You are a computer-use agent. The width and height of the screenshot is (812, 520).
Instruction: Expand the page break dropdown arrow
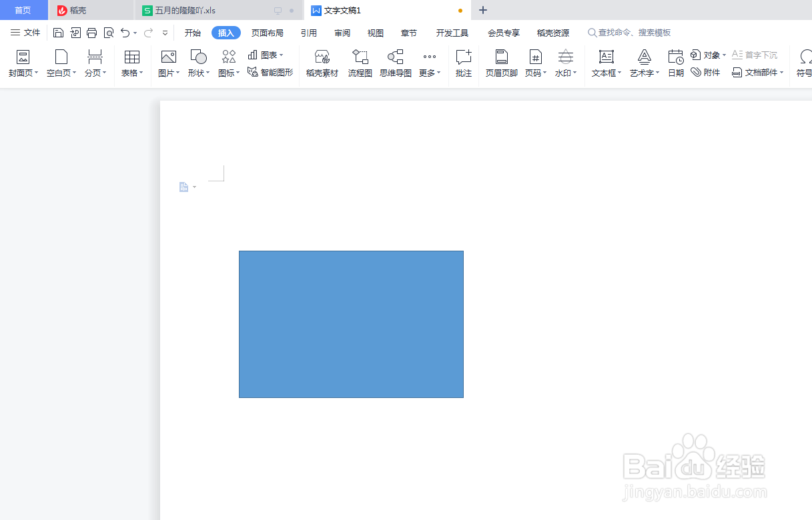(x=105, y=73)
